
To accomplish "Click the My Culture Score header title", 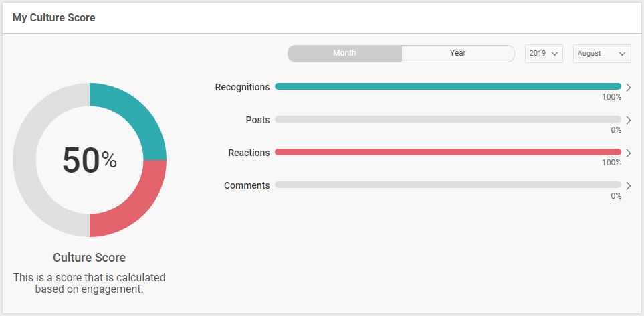I will pos(53,18).
